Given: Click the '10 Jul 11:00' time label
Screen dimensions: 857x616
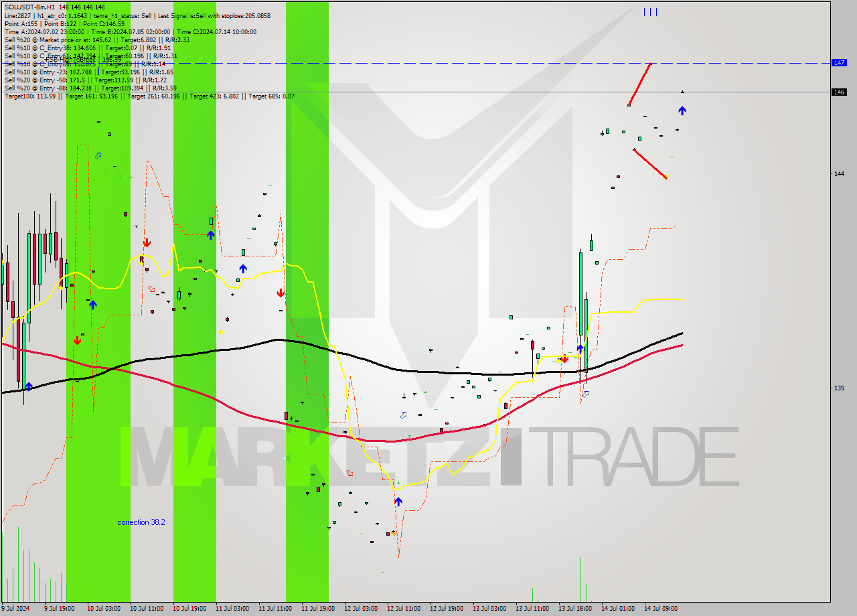Looking at the screenshot, I should pos(147,609).
